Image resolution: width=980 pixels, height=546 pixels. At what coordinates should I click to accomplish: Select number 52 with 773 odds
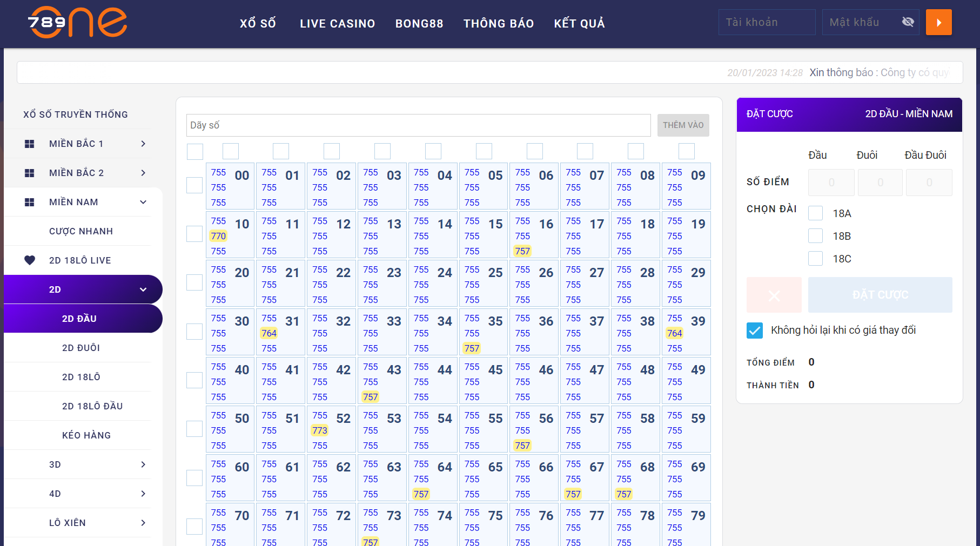(332, 429)
